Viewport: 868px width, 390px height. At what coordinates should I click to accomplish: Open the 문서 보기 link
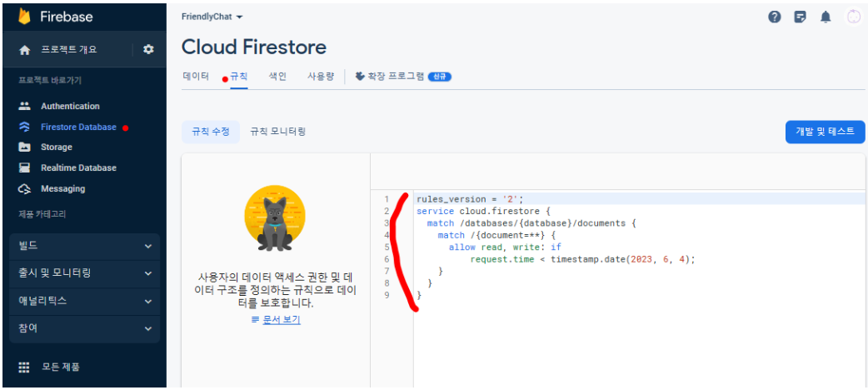(x=282, y=320)
